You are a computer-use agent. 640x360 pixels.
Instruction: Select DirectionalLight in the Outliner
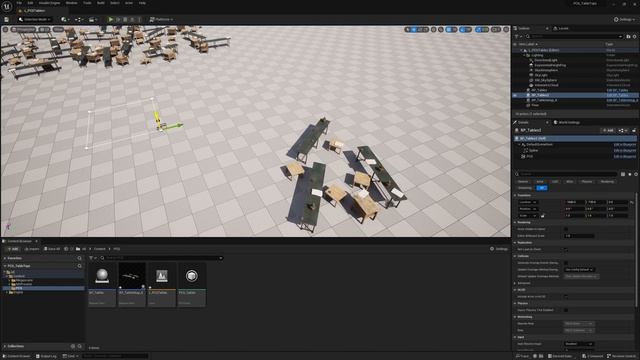tap(546, 60)
